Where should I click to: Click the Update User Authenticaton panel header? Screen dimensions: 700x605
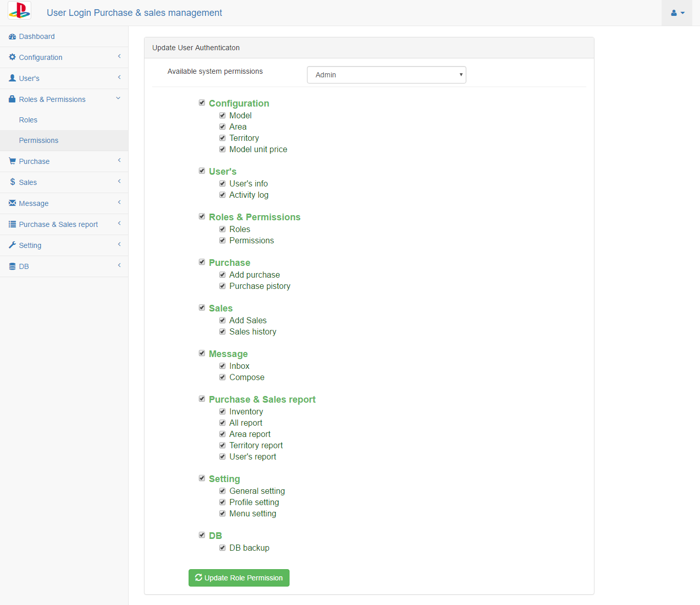(x=369, y=48)
